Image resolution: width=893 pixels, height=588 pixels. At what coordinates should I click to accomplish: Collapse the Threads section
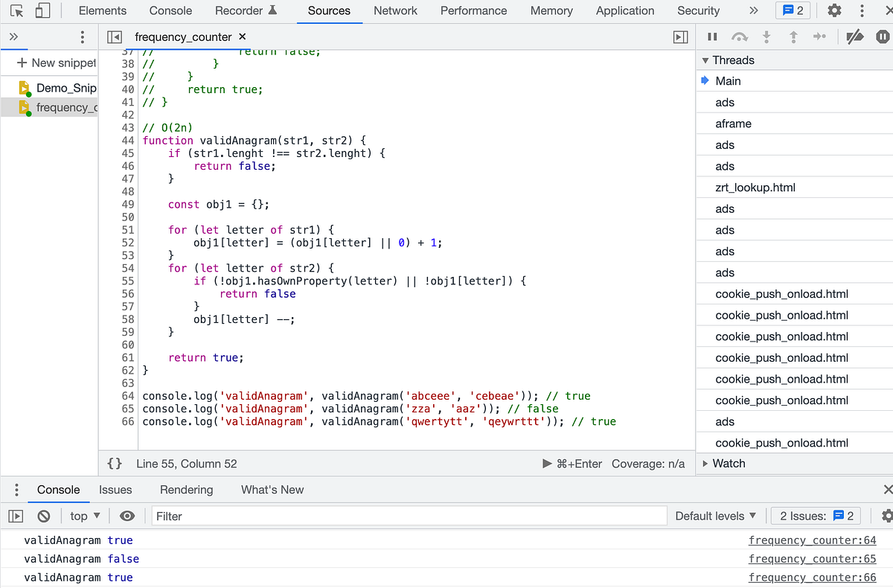(x=705, y=60)
